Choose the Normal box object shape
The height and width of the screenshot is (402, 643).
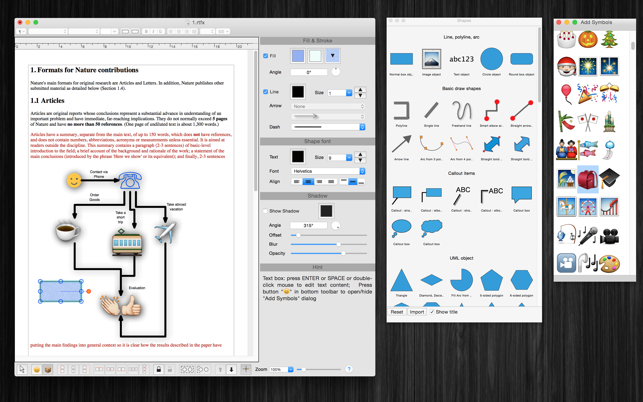tap(401, 59)
